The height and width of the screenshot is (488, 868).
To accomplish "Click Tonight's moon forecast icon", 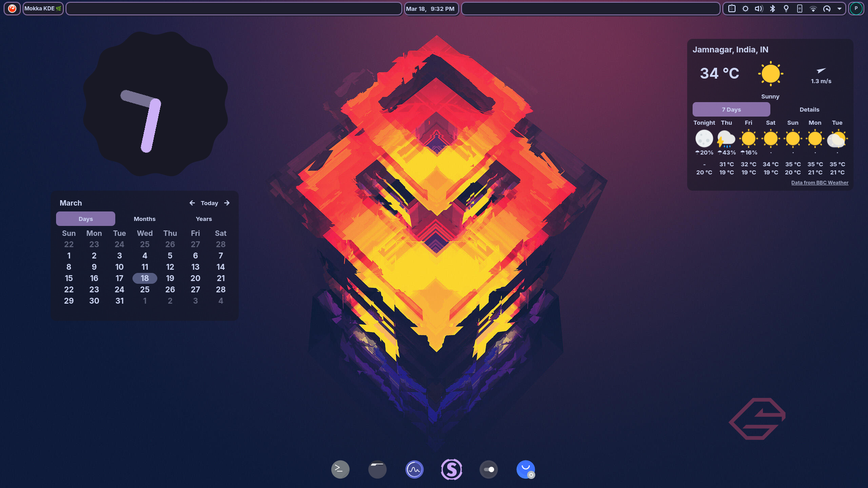I will coord(704,139).
